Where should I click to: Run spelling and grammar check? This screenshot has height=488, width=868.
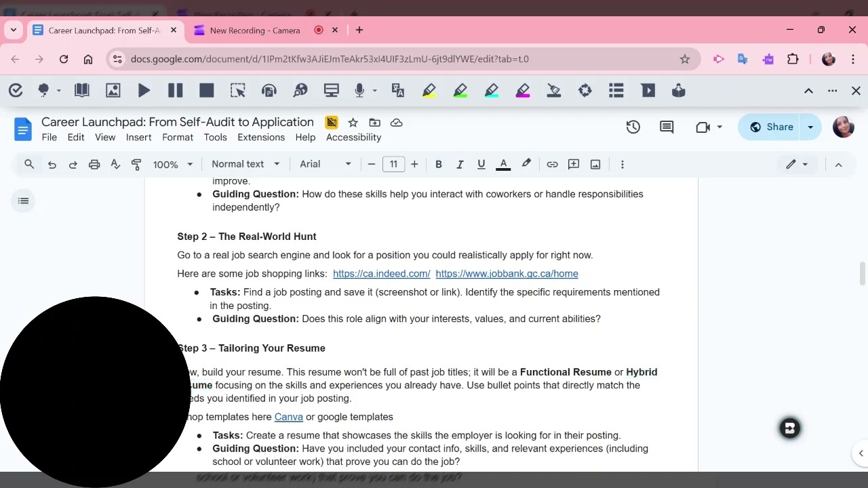pyautogui.click(x=115, y=164)
